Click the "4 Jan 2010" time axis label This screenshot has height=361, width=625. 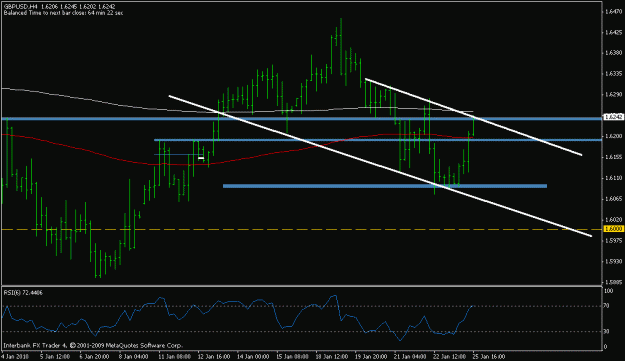tap(15, 356)
